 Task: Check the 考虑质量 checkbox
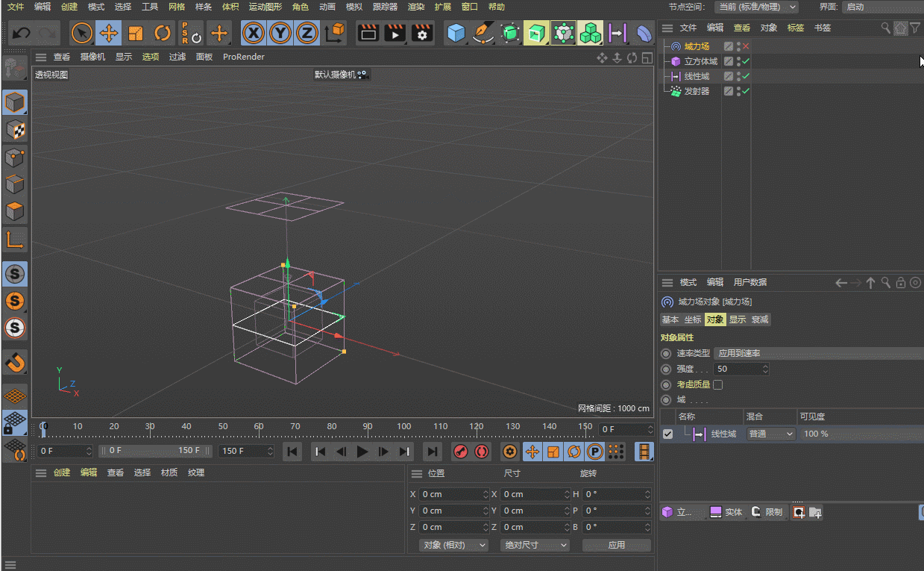[718, 384]
